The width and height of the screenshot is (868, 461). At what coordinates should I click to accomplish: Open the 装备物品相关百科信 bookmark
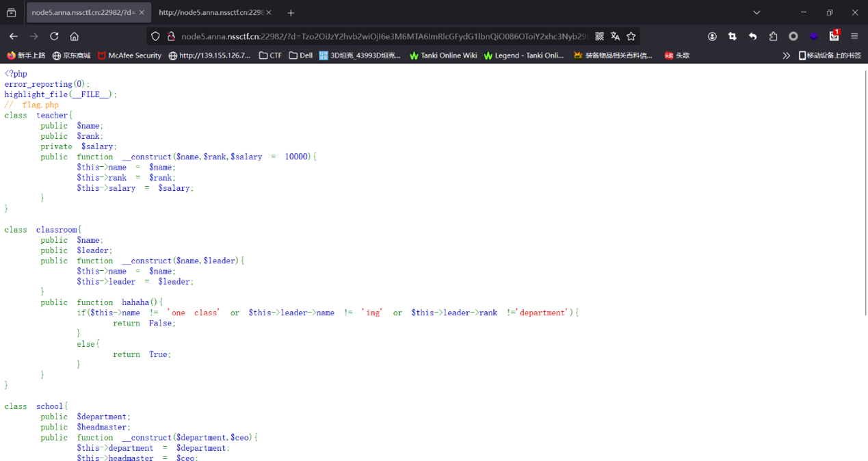pyautogui.click(x=613, y=55)
